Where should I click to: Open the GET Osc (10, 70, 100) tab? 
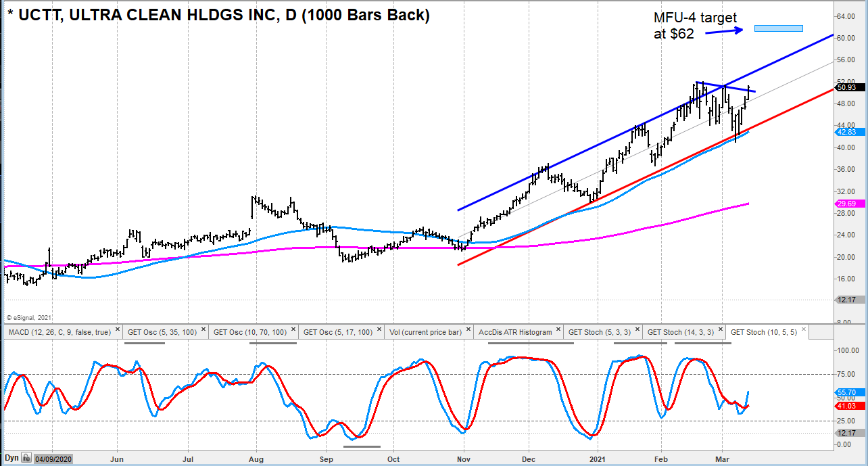pyautogui.click(x=250, y=331)
